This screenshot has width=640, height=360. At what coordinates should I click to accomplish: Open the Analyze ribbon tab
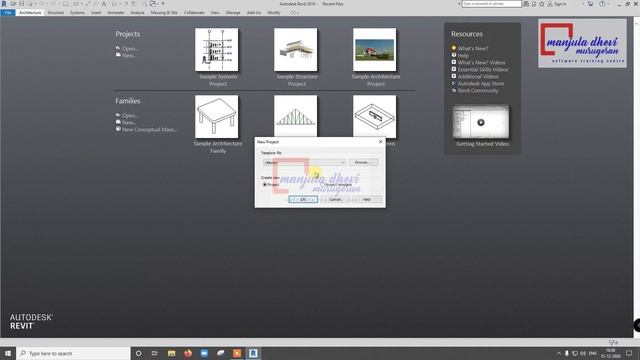[x=137, y=13]
